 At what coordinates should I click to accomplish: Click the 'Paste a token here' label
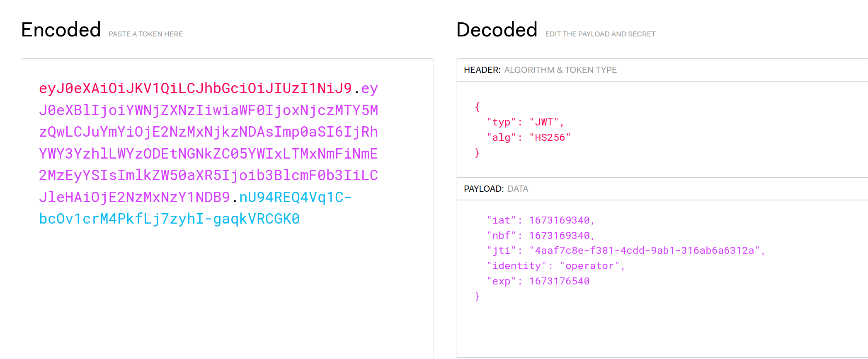145,34
